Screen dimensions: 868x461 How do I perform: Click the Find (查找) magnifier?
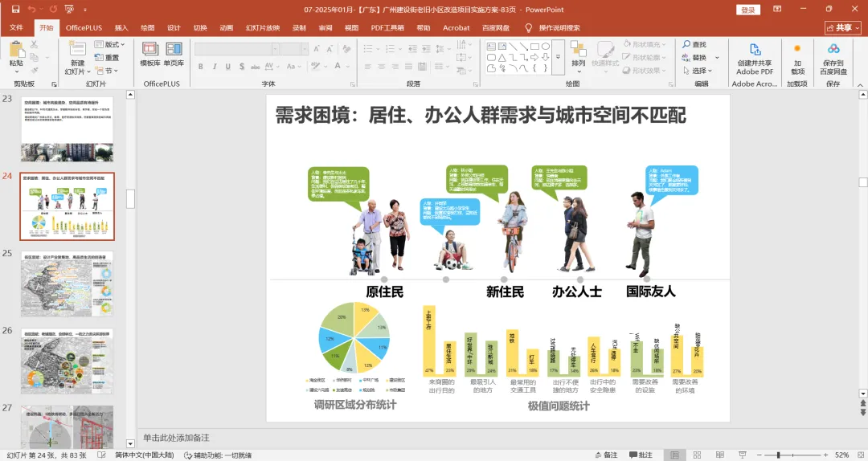694,44
